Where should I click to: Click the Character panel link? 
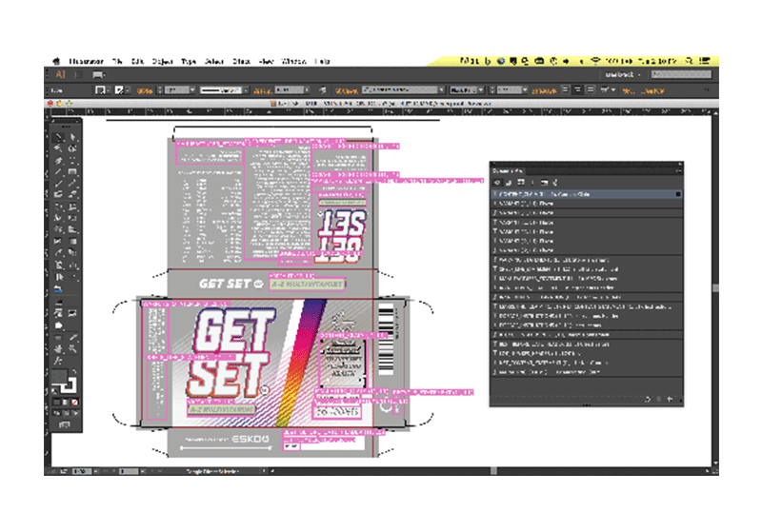(x=347, y=90)
